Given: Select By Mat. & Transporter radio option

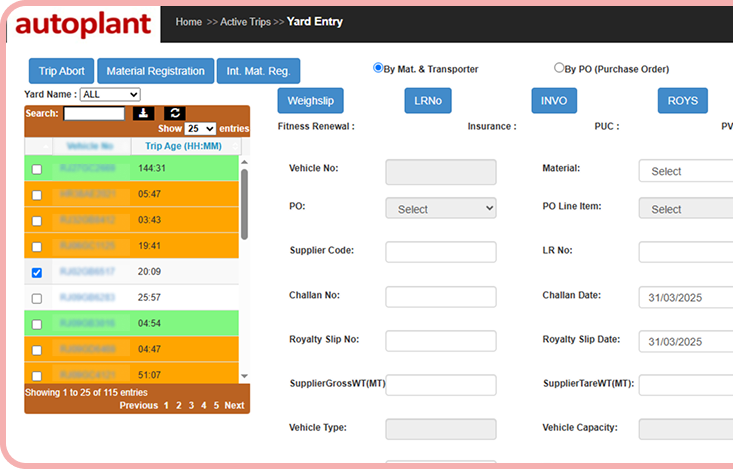Looking at the screenshot, I should [378, 68].
